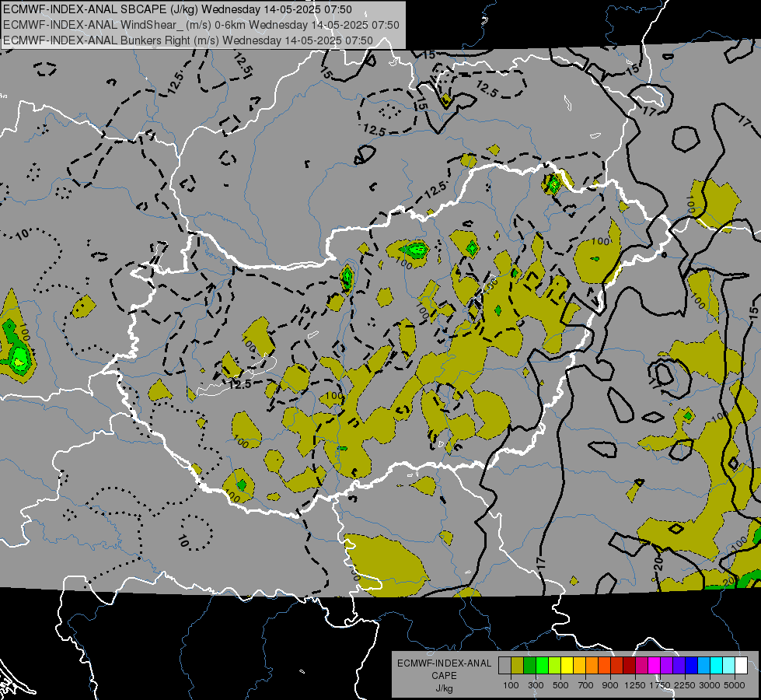Click the 900 legend scale label
The width and height of the screenshot is (761, 700).
tap(610, 685)
